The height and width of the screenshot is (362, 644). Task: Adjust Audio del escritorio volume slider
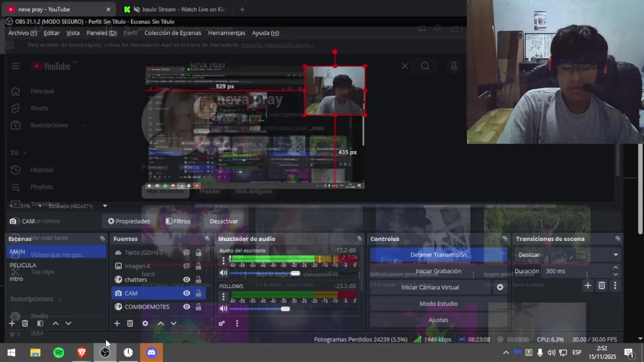(x=295, y=273)
